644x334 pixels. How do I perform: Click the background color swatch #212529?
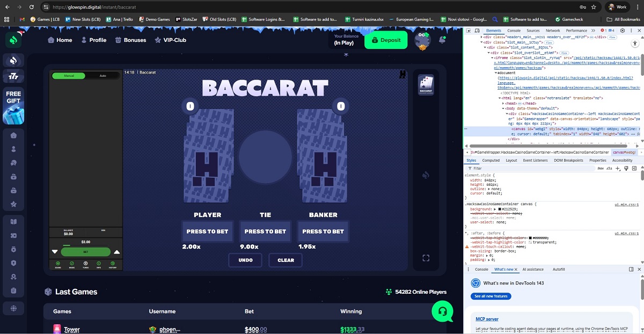tap(500, 209)
